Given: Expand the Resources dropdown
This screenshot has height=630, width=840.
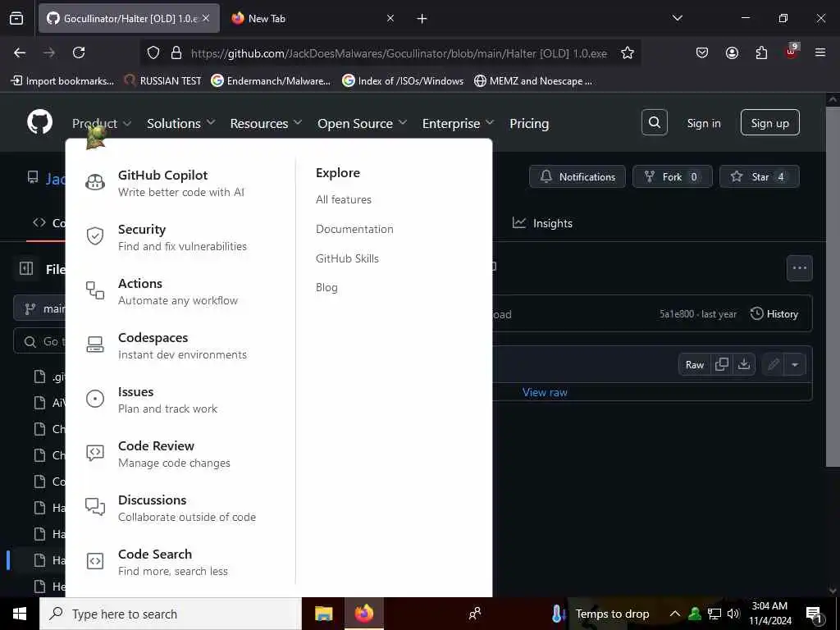Looking at the screenshot, I should coord(266,123).
